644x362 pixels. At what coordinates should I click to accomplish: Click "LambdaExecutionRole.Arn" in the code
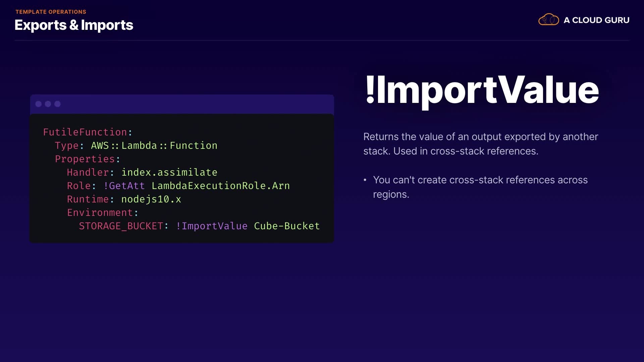pyautogui.click(x=220, y=186)
